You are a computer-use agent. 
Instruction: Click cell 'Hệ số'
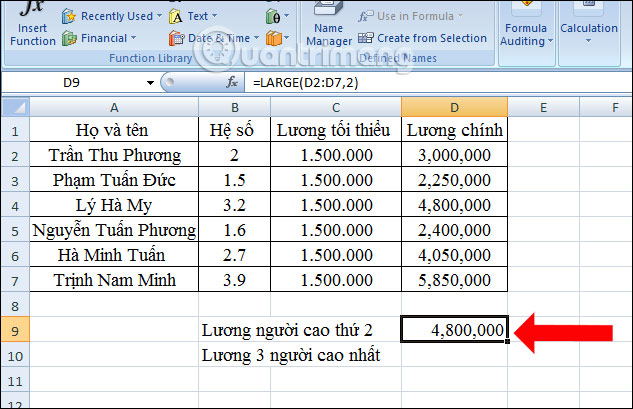[x=235, y=130]
